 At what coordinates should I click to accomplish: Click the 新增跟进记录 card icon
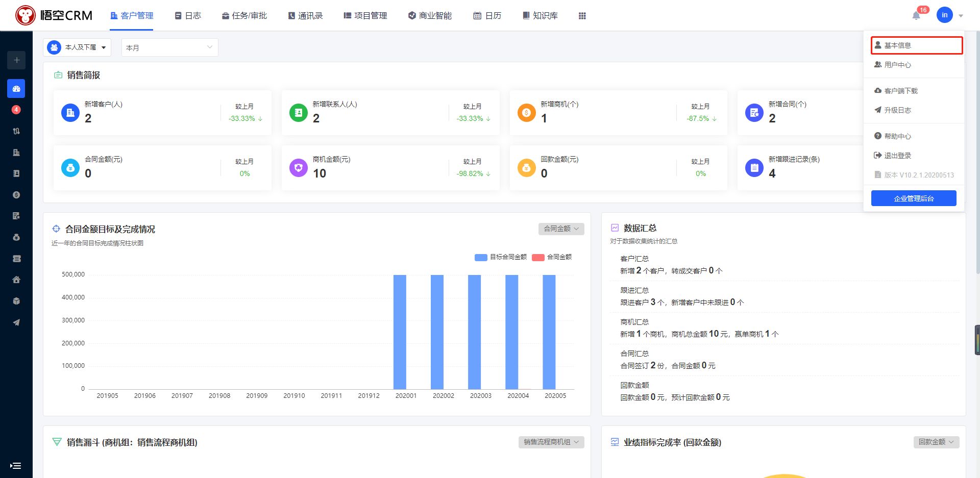pos(754,168)
